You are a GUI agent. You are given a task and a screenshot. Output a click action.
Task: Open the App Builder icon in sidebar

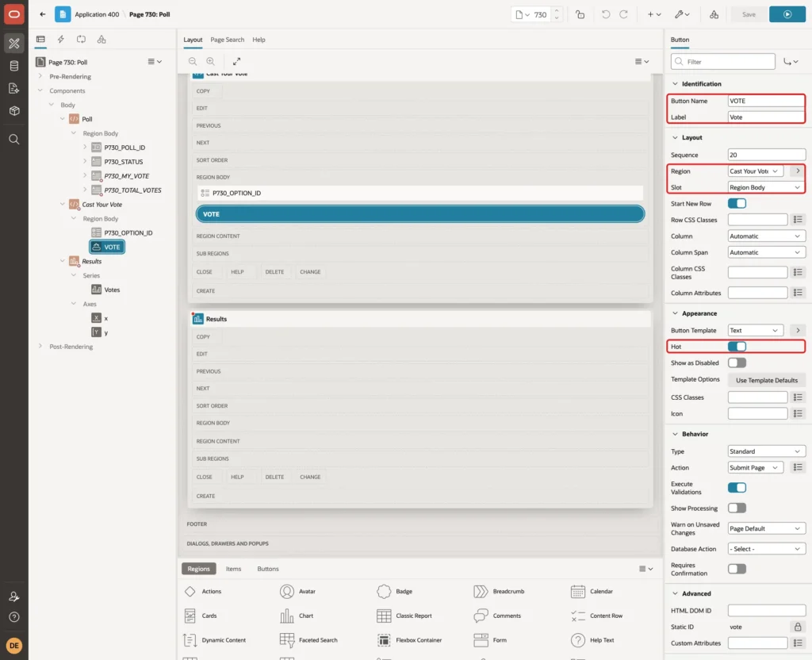(14, 44)
